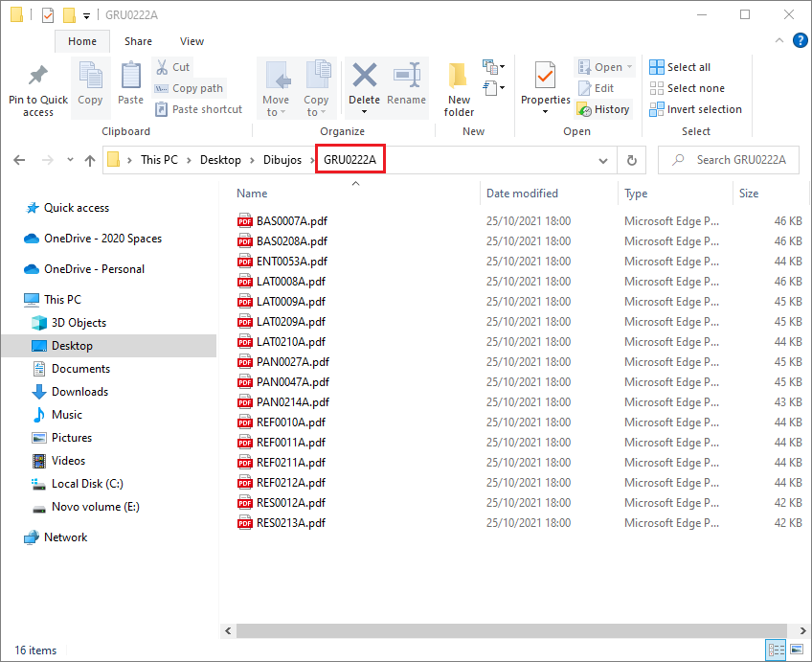Switch to Large icons view in status bar
The height and width of the screenshot is (662, 812).
tap(797, 650)
